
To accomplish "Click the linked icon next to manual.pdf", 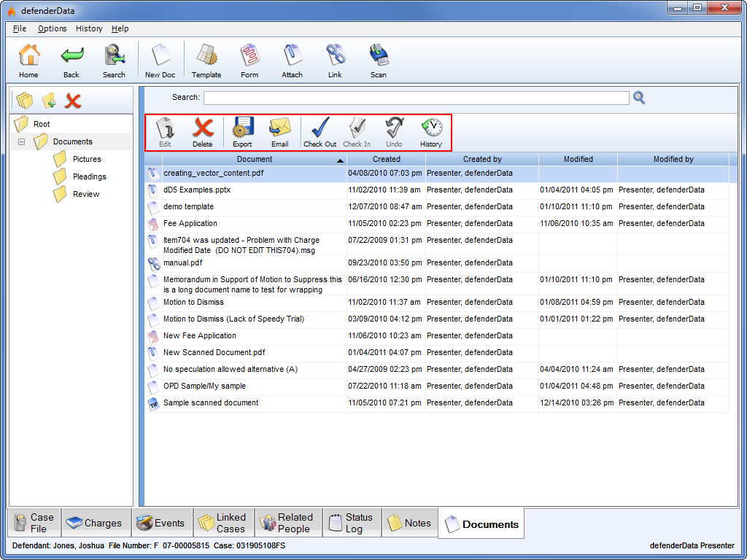I will point(153,263).
